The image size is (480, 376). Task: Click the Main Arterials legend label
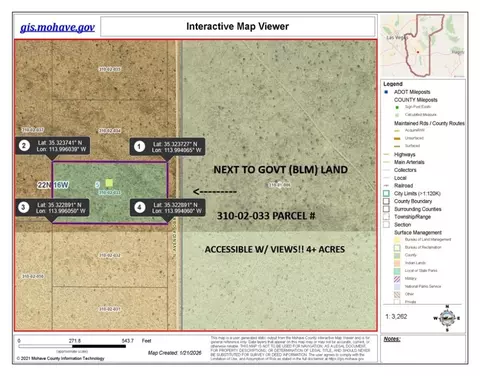[409, 162]
